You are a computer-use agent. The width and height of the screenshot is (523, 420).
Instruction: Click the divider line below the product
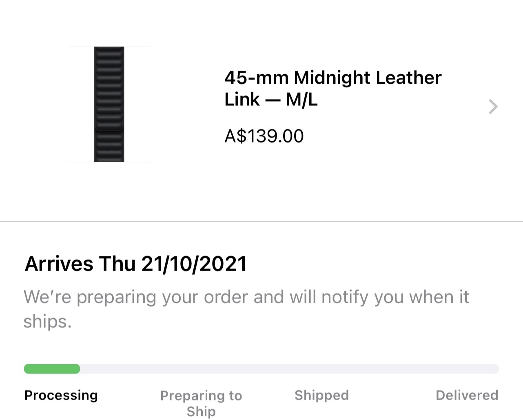[261, 222]
